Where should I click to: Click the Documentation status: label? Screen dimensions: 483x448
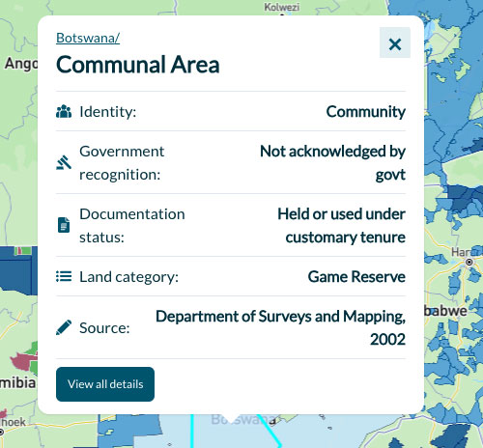point(132,226)
